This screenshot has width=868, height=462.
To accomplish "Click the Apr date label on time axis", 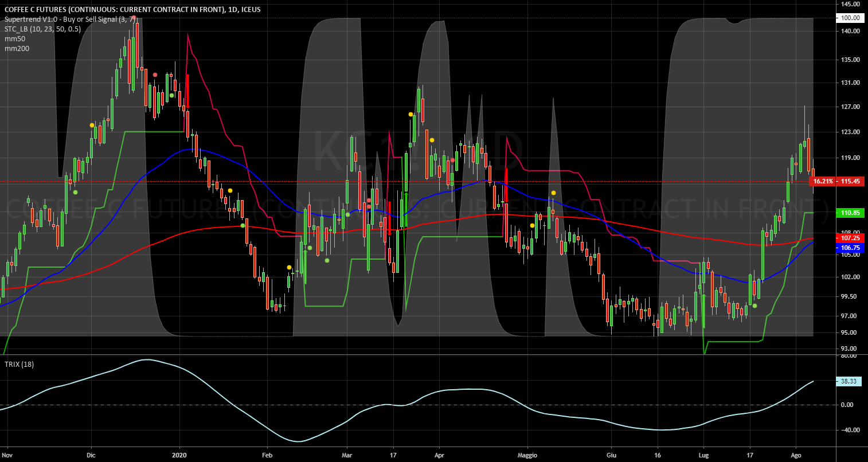I will (x=439, y=455).
